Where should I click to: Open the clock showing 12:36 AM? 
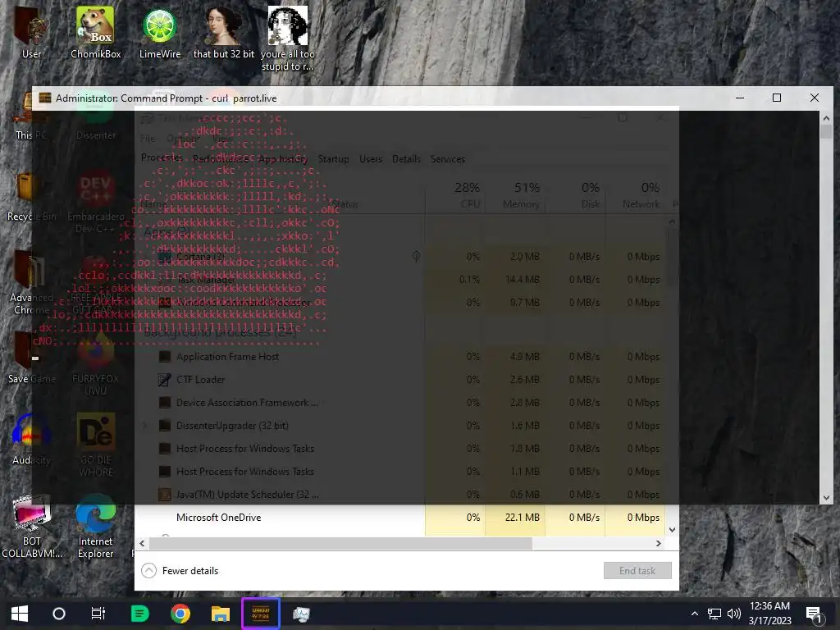tap(769, 614)
